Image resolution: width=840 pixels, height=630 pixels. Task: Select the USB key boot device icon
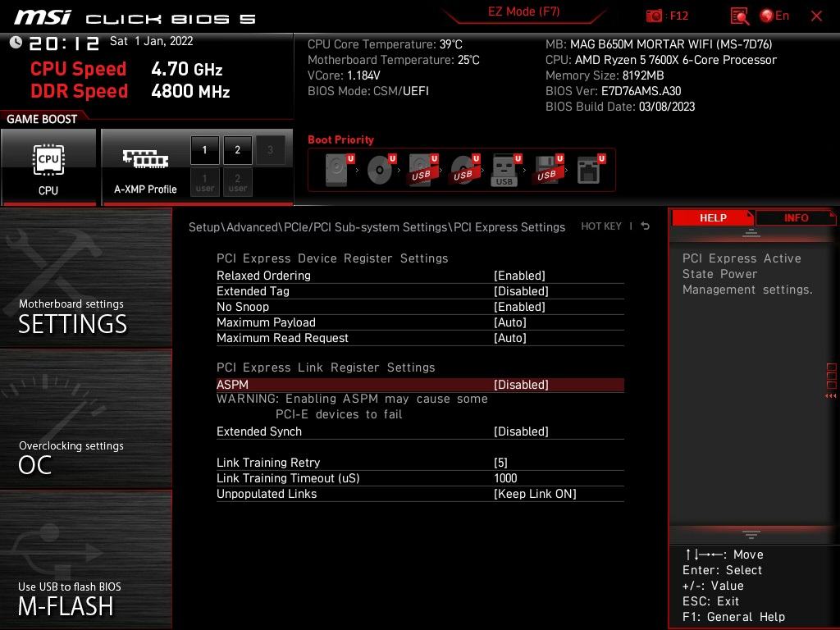point(506,170)
